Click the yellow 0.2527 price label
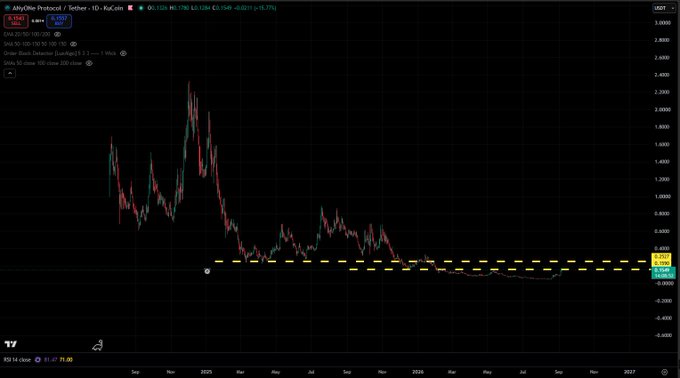The height and width of the screenshot is (378, 680). [662, 257]
